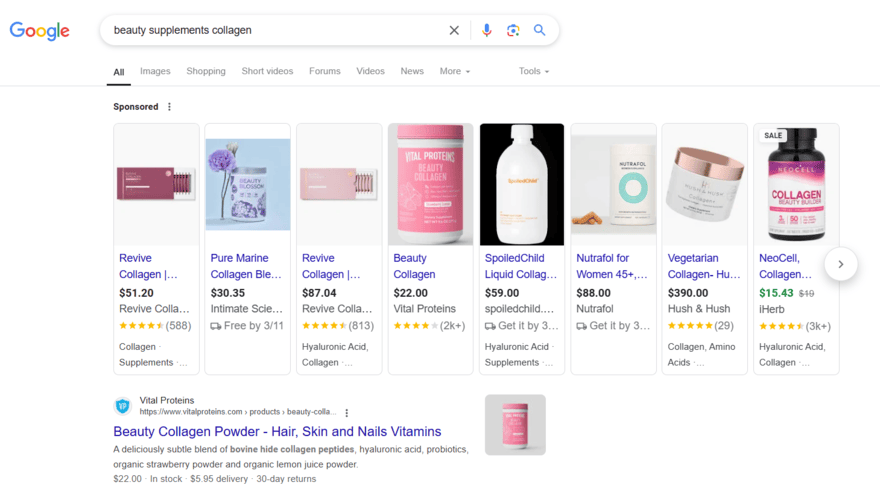Click the $15.43 sale price on NeoCell
Image resolution: width=880 pixels, height=500 pixels.
(776, 293)
